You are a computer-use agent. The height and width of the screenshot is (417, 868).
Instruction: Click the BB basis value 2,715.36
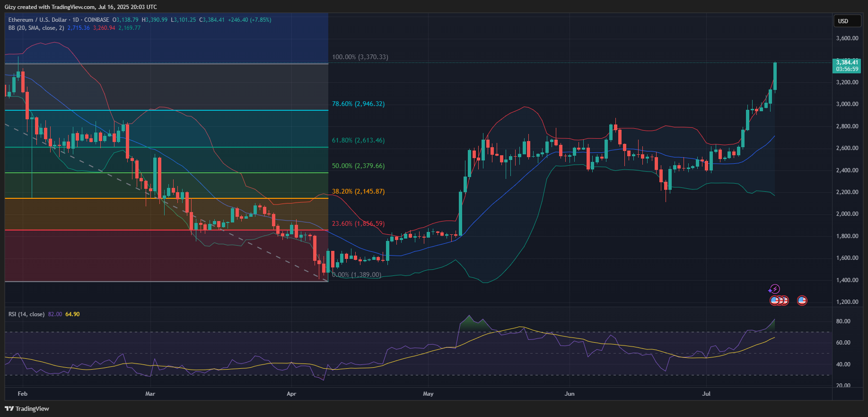[x=79, y=28]
